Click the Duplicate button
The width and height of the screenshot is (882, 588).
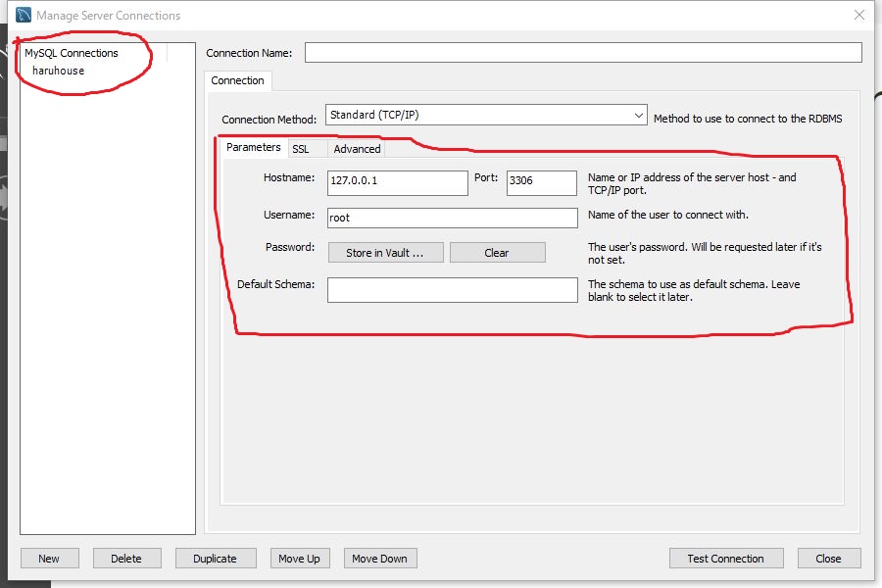coord(216,559)
